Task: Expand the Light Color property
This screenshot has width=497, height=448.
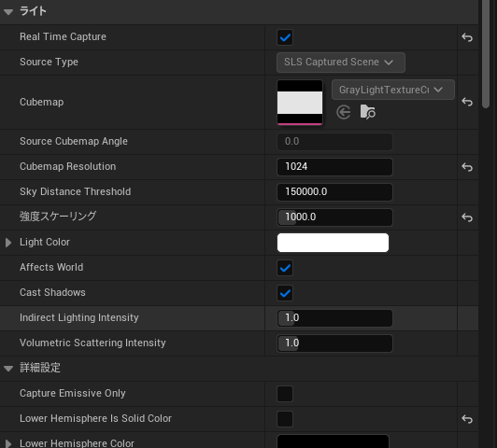Action: click(8, 243)
